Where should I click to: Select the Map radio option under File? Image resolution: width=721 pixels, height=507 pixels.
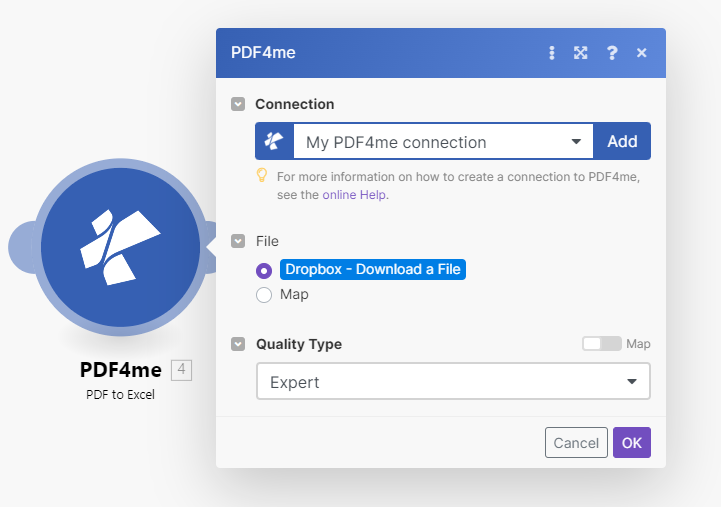pyautogui.click(x=264, y=295)
